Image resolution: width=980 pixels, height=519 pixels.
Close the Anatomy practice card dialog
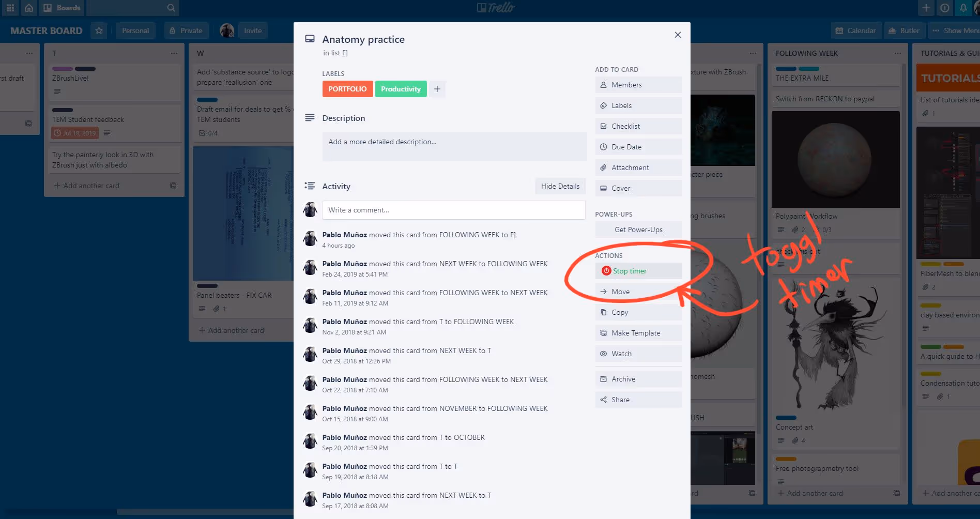[x=678, y=35]
